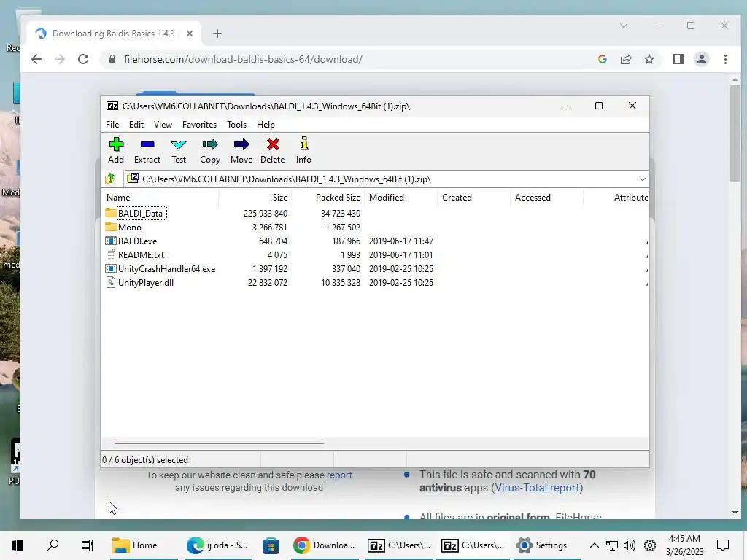This screenshot has height=560, width=747.
Task: Open the volume control in tray
Action: pyautogui.click(x=629, y=545)
